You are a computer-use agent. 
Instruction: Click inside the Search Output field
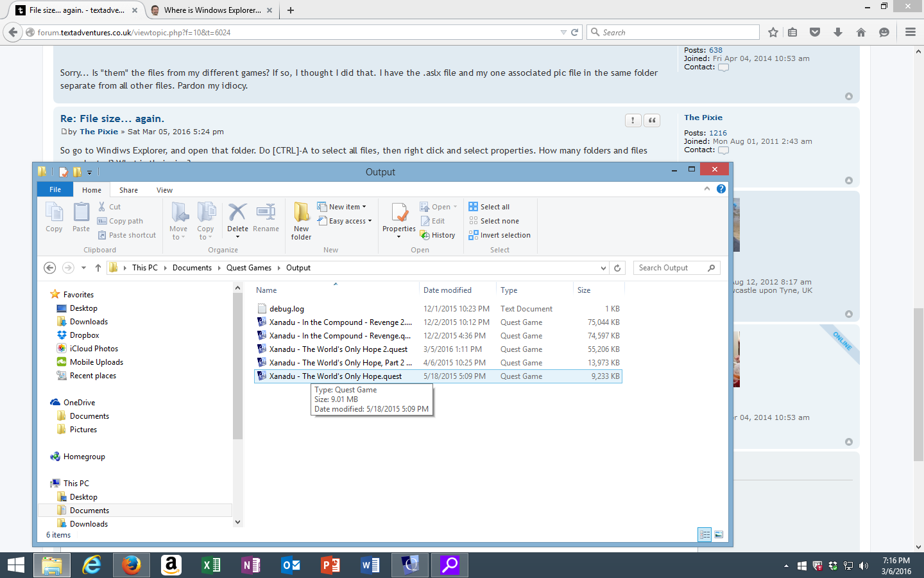[667, 268]
